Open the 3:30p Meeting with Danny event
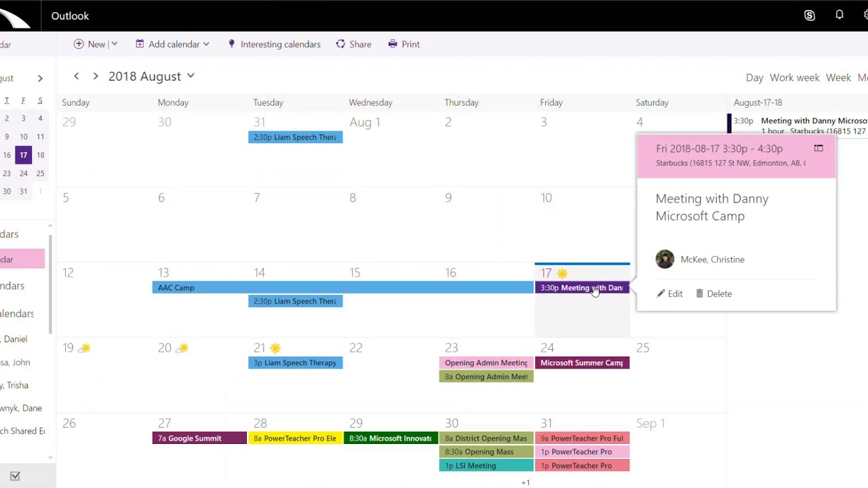Image resolution: width=868 pixels, height=488 pixels. [x=582, y=288]
